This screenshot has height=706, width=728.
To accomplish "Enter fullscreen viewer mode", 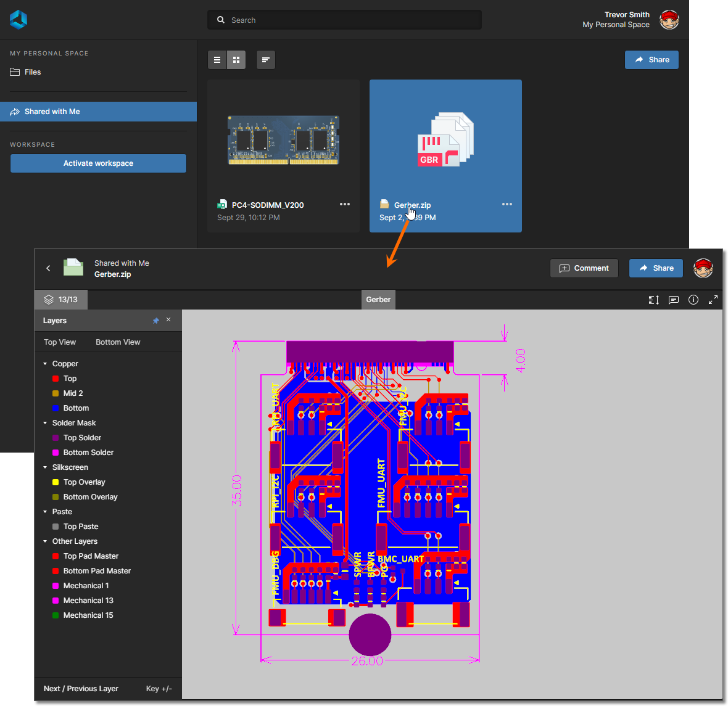I will point(713,300).
